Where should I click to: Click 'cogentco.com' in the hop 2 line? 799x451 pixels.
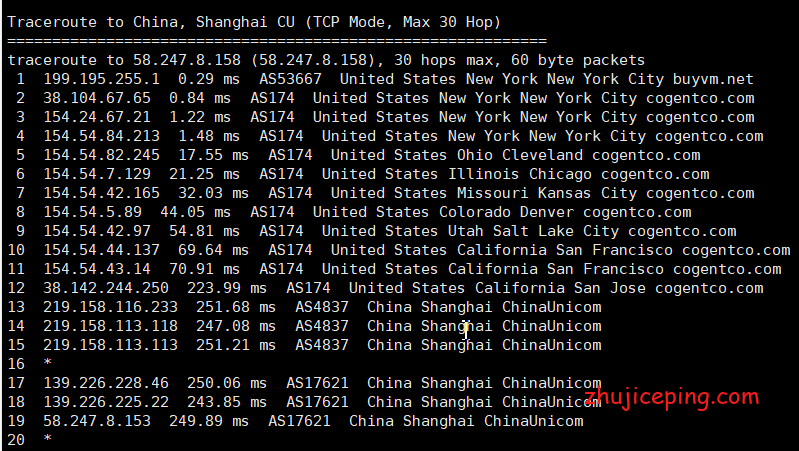(x=700, y=98)
